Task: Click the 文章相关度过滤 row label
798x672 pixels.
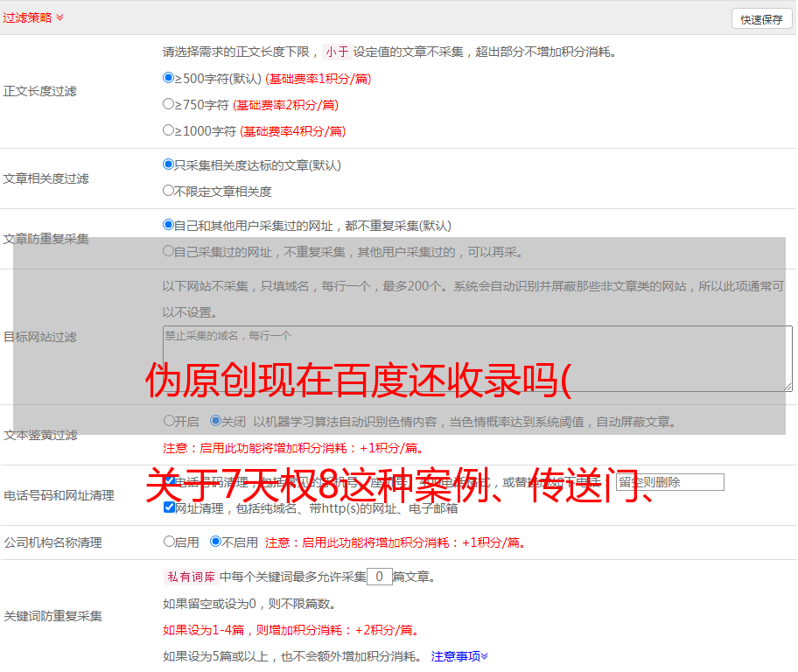Action: click(46, 178)
